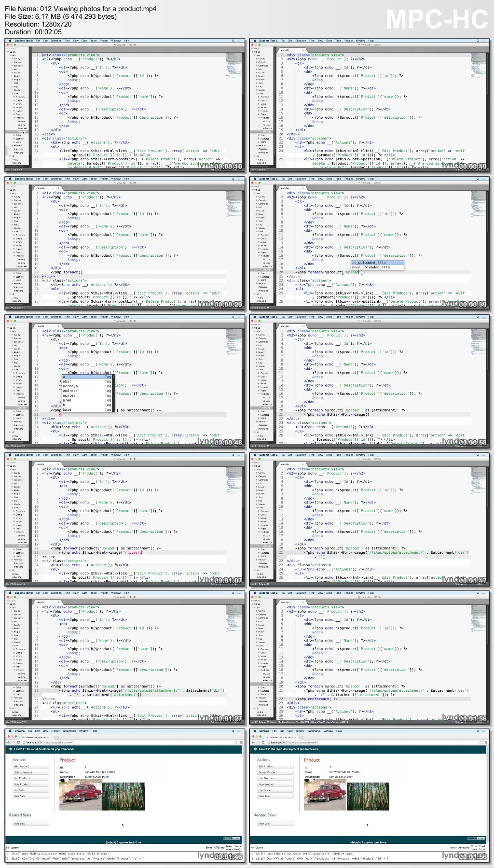
Task: Select the thumbnail with is_uploaded_file autocomplete popup
Action: 370,243
